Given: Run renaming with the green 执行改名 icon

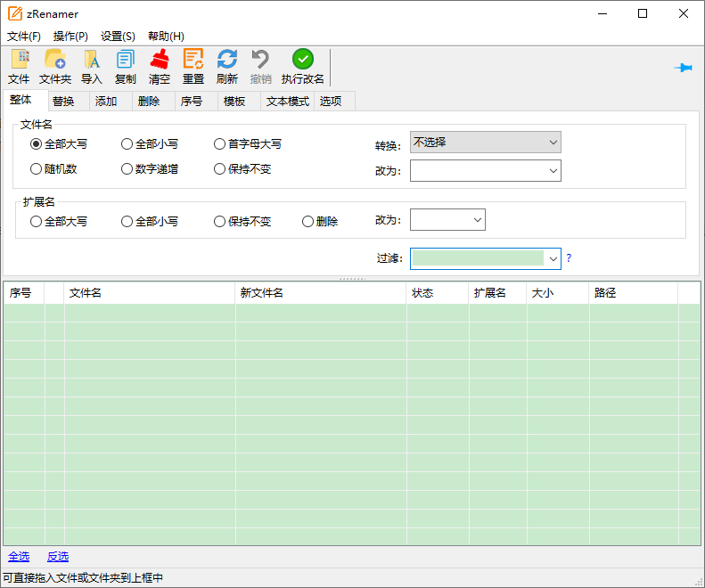Looking at the screenshot, I should (x=303, y=60).
